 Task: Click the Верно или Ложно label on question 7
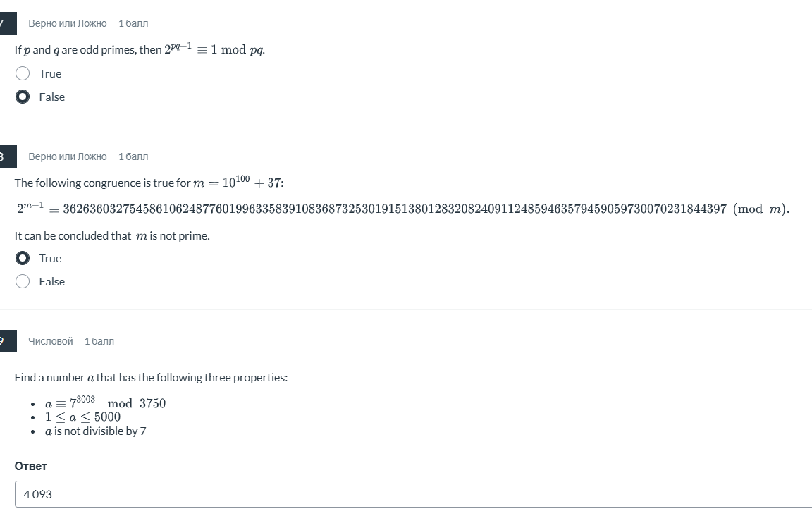click(x=67, y=23)
